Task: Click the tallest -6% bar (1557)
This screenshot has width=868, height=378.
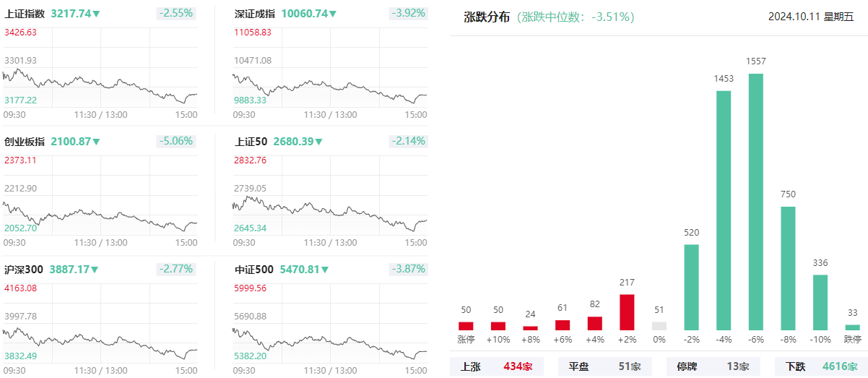Action: point(756,202)
